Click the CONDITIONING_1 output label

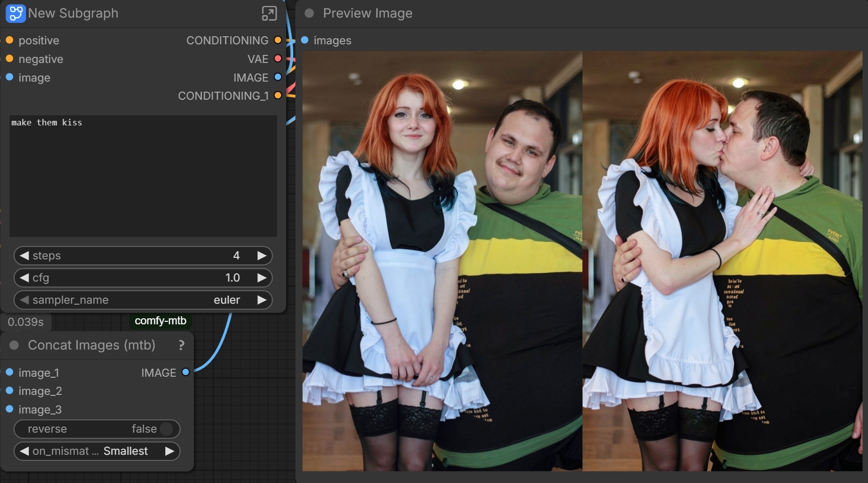pos(223,96)
